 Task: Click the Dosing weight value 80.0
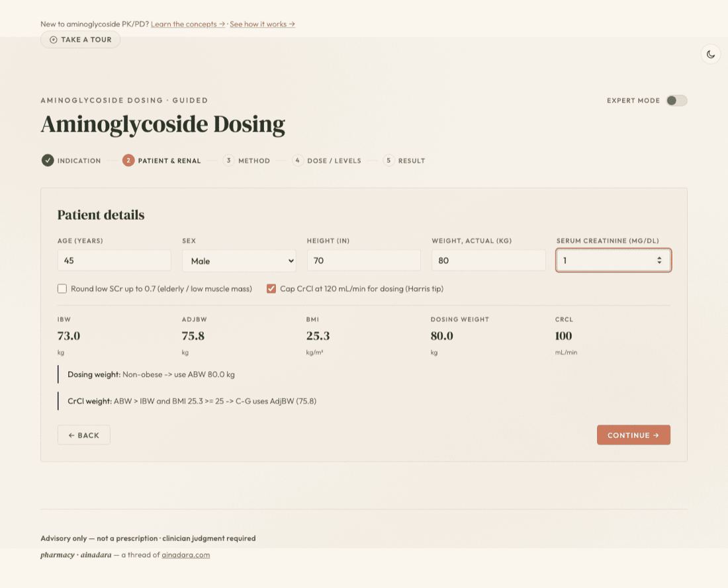441,335
